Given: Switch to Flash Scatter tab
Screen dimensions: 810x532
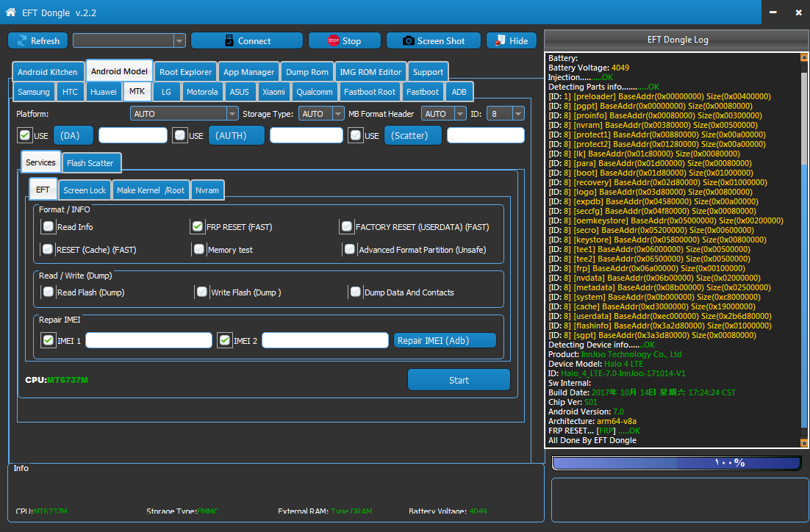Looking at the screenshot, I should pos(91,162).
